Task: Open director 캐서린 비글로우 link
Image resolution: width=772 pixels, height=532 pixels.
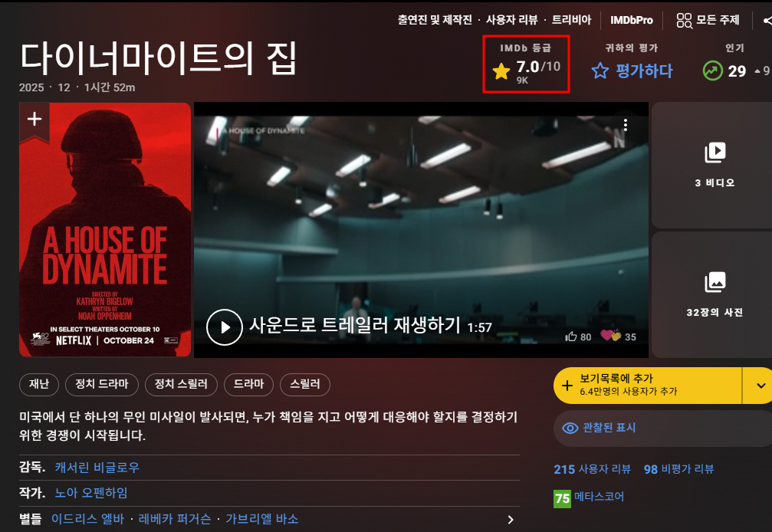Action: pos(97,467)
